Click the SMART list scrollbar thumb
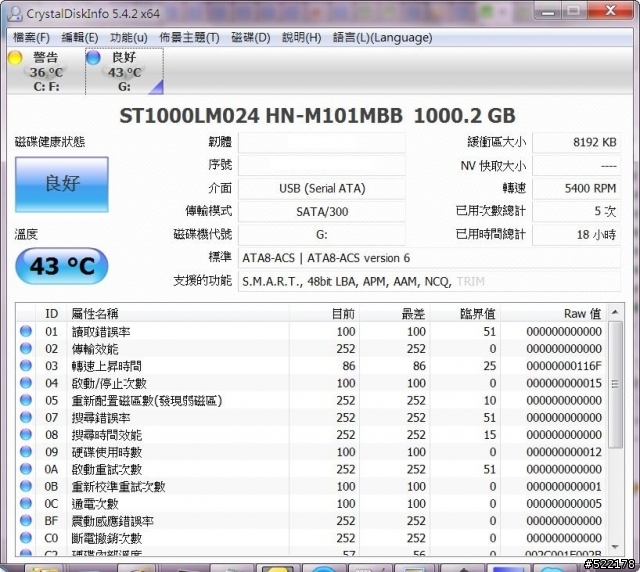 pos(615,384)
